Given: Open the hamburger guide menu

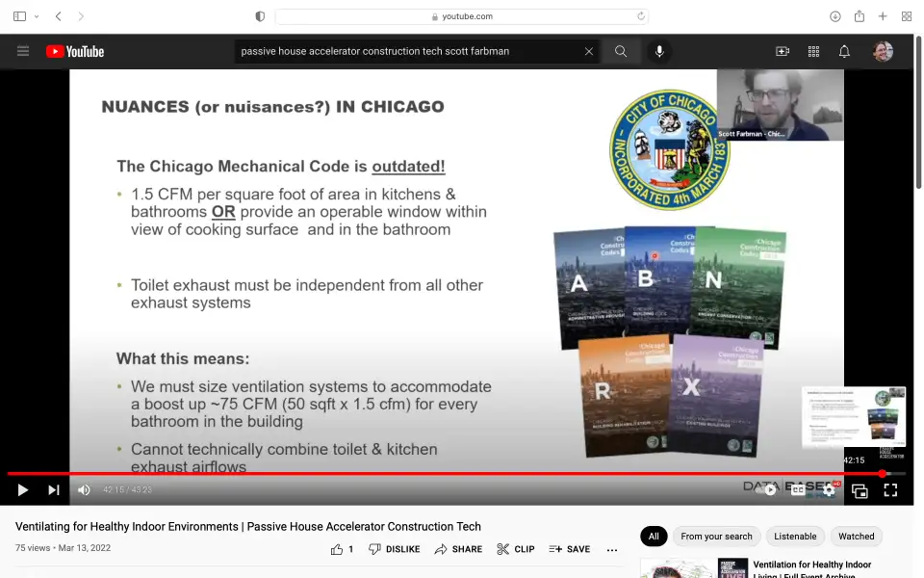Looking at the screenshot, I should pos(23,52).
